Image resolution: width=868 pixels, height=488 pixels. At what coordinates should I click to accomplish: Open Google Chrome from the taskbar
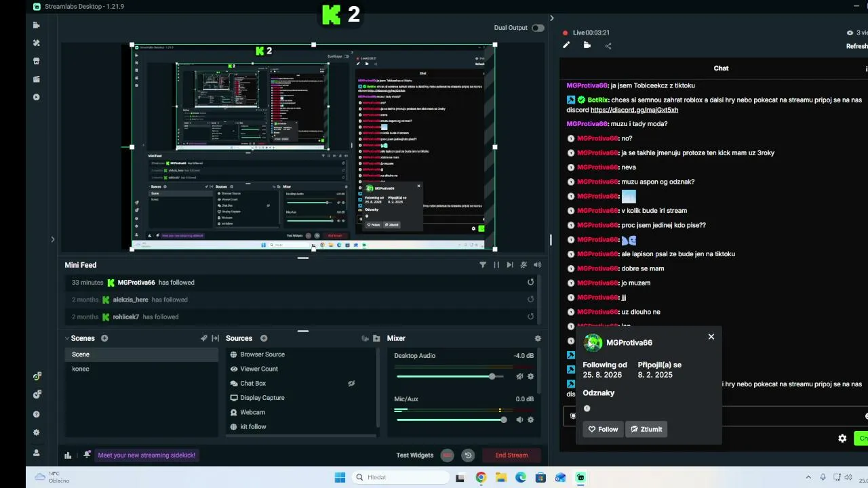tap(481, 477)
